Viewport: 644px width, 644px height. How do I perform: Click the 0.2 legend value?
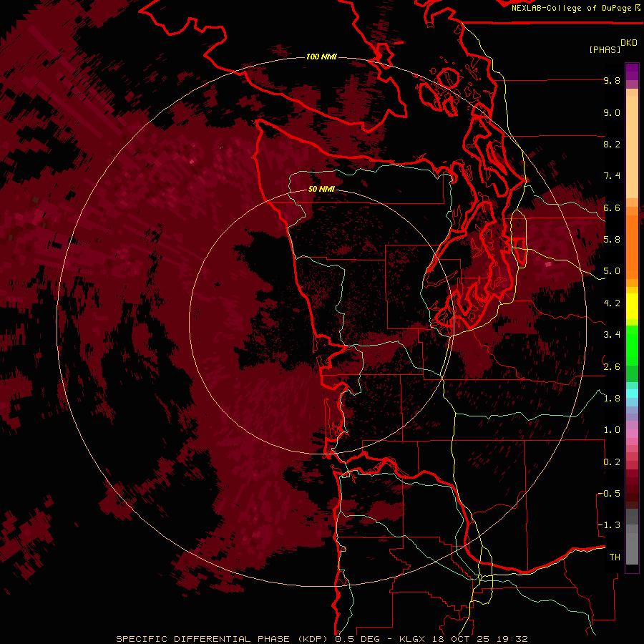click(612, 462)
